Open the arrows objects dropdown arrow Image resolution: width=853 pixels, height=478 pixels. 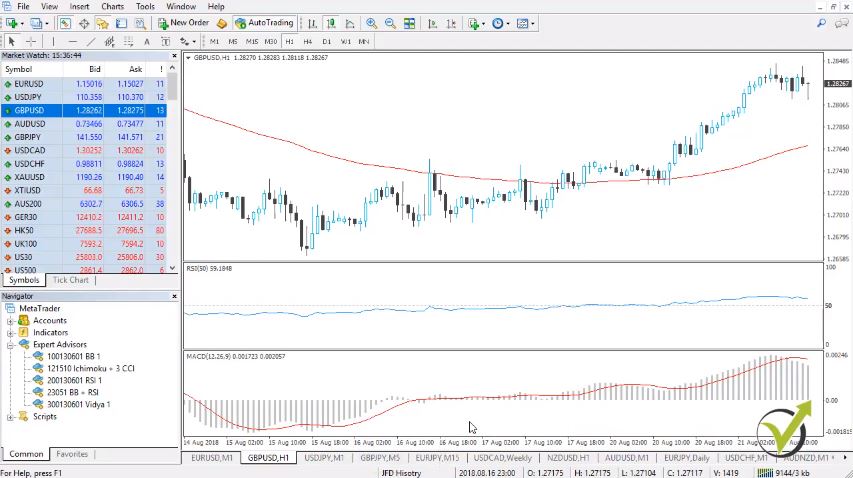[x=194, y=41]
